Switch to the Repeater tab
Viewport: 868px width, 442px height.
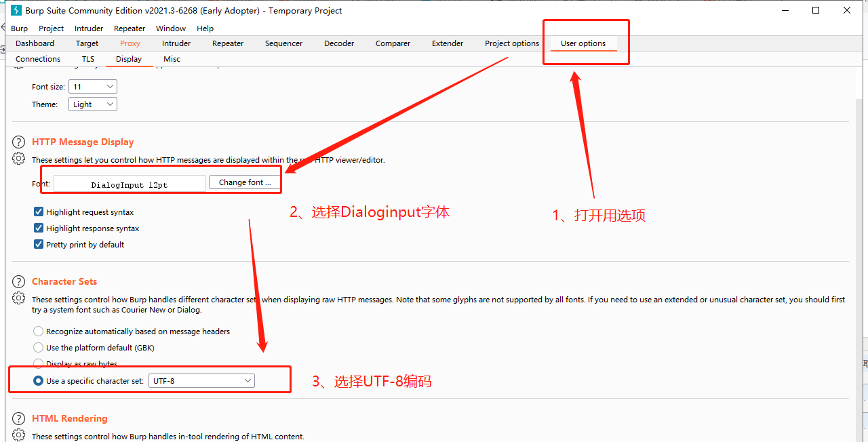point(228,43)
